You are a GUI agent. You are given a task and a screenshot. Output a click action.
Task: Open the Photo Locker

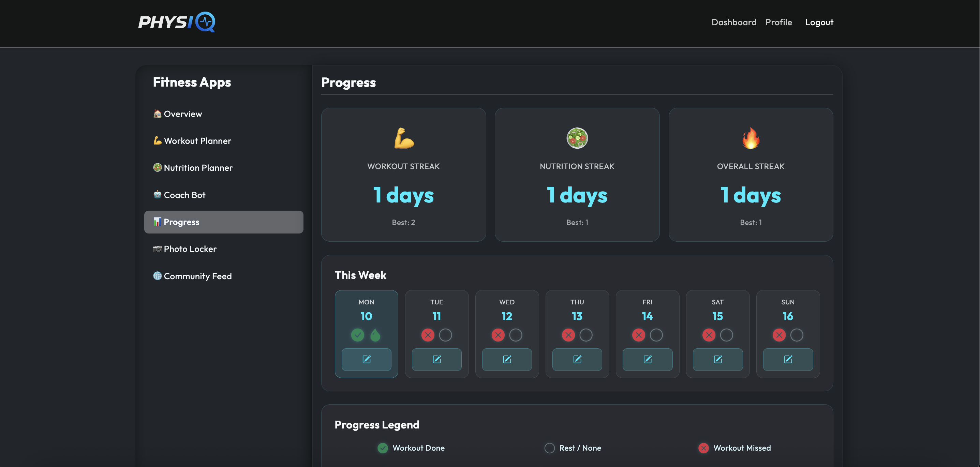coord(190,249)
